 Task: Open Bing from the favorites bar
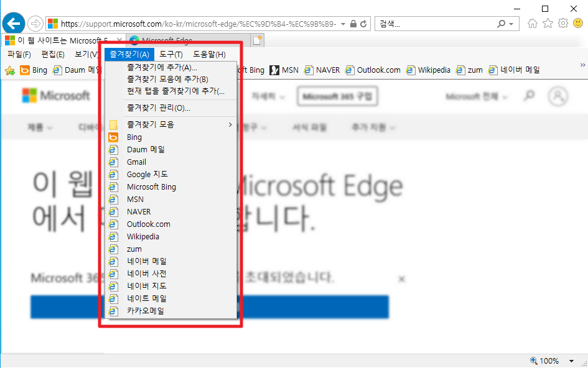pyautogui.click(x=34, y=70)
